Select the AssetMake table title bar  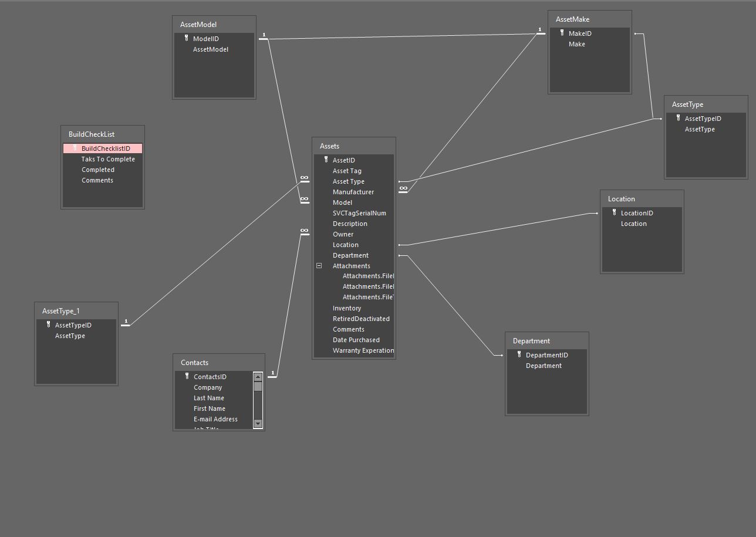coord(590,19)
